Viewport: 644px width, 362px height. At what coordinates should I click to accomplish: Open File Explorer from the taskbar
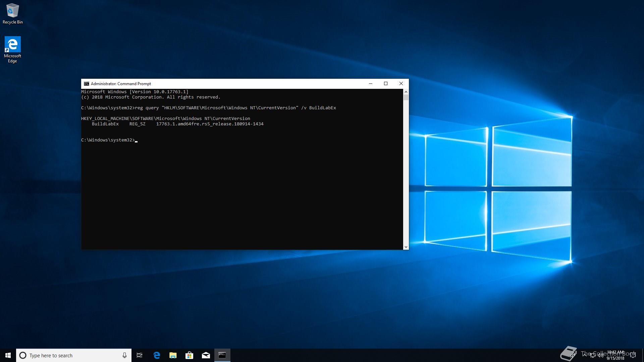pos(173,355)
